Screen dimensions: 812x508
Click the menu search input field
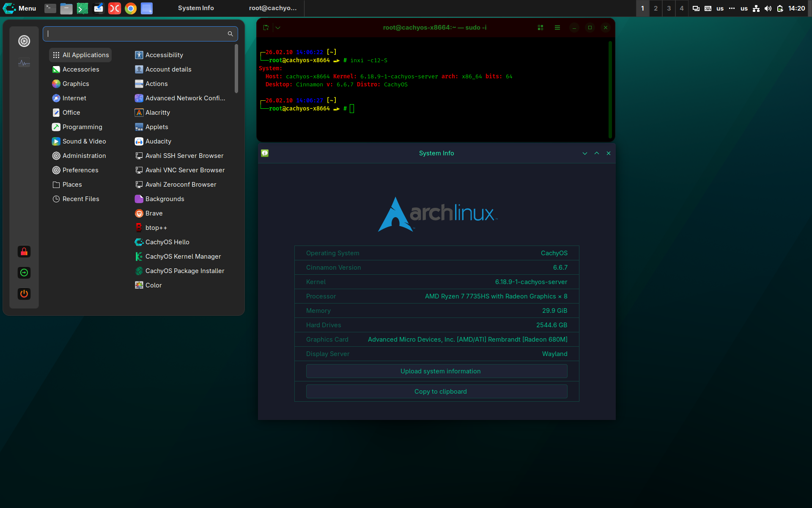(140, 34)
